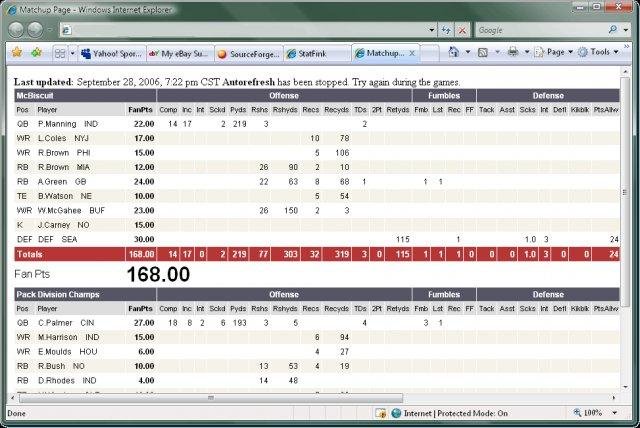The height and width of the screenshot is (428, 640).
Task: Select A.Green GB player row
Action: click(x=317, y=182)
